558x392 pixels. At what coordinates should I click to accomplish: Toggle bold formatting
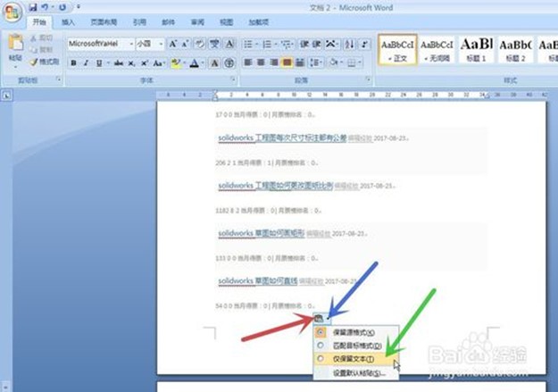click(73, 63)
